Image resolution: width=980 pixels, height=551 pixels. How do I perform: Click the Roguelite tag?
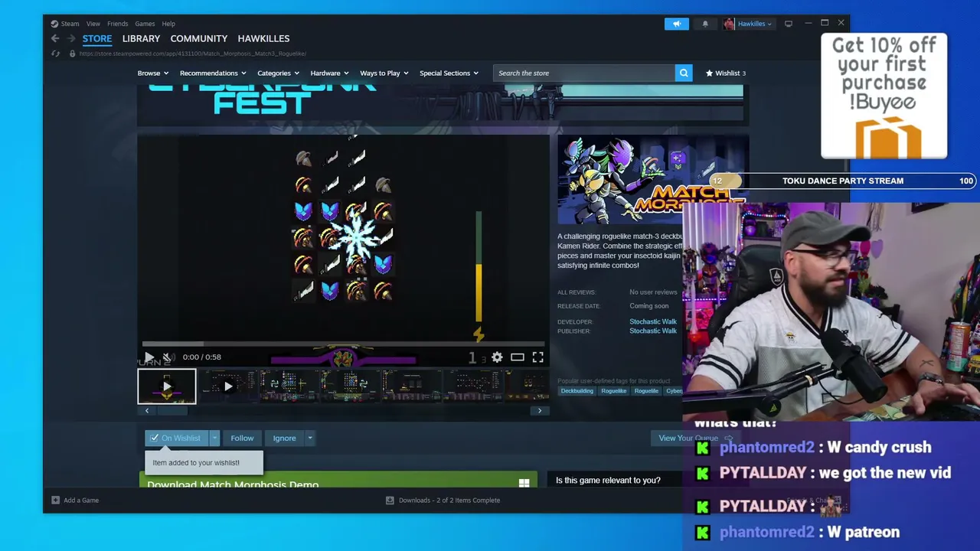point(646,391)
